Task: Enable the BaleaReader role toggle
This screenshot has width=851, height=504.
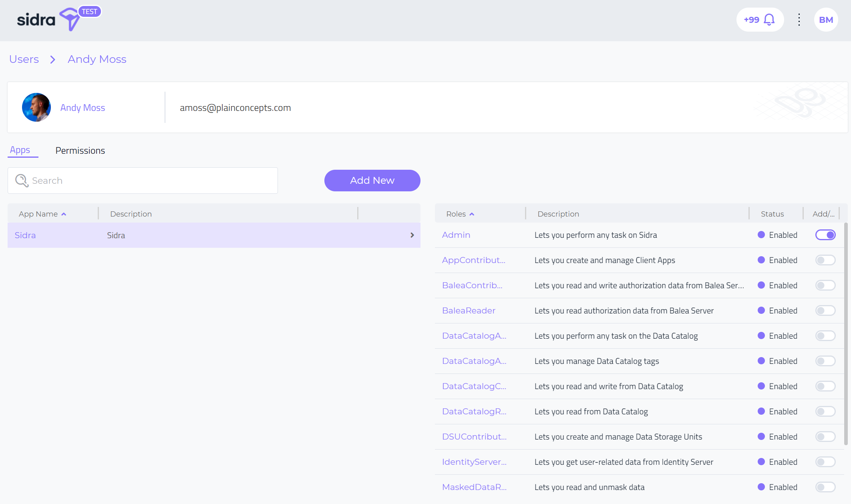Action: tap(825, 311)
